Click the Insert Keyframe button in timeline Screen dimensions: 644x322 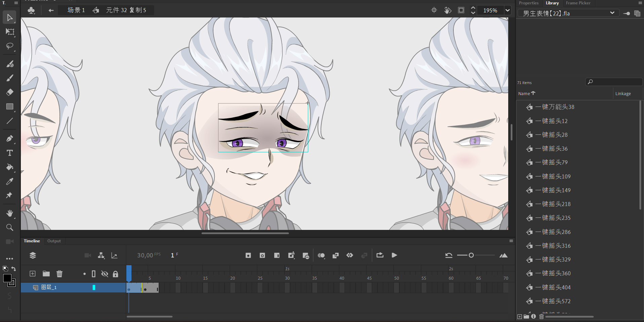[x=248, y=255]
